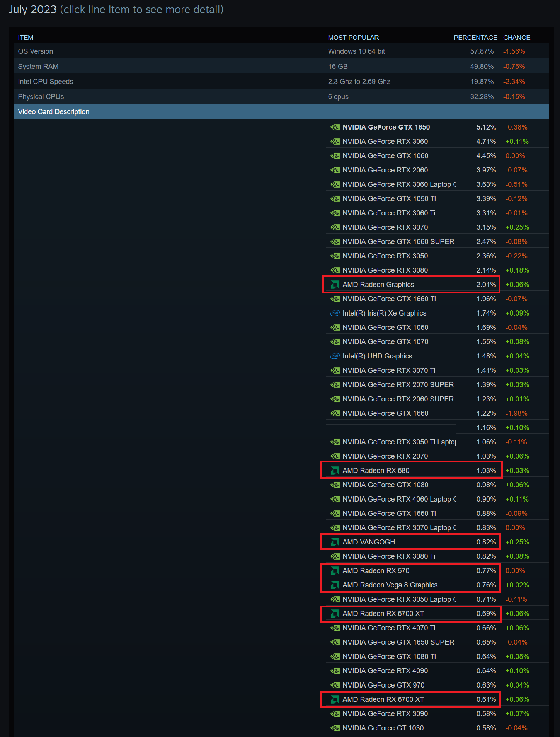This screenshot has height=737, width=560.
Task: Click the 5.12% percentage value
Action: 486,127
